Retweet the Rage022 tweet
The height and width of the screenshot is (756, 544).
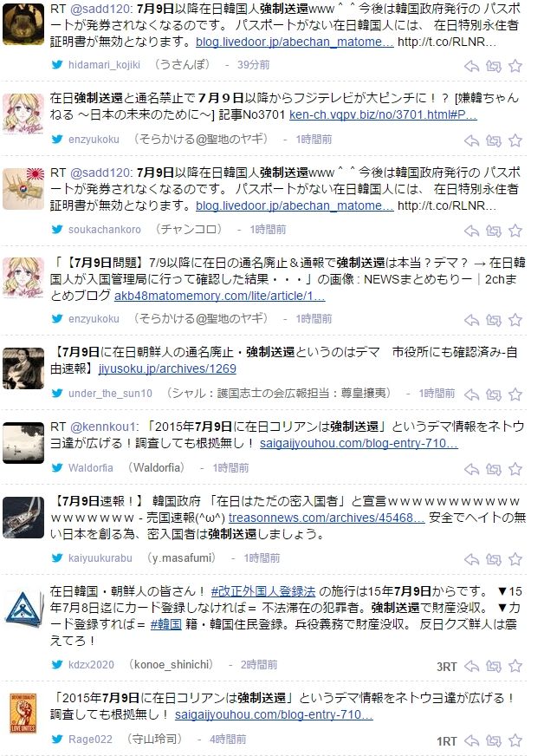point(493,740)
